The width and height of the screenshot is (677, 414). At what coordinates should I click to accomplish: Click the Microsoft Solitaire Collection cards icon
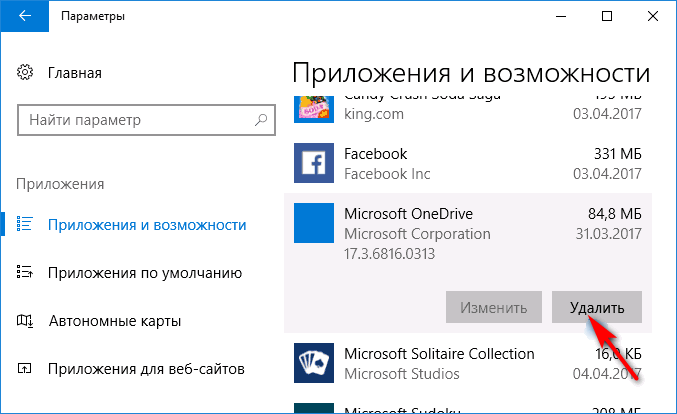click(x=314, y=363)
